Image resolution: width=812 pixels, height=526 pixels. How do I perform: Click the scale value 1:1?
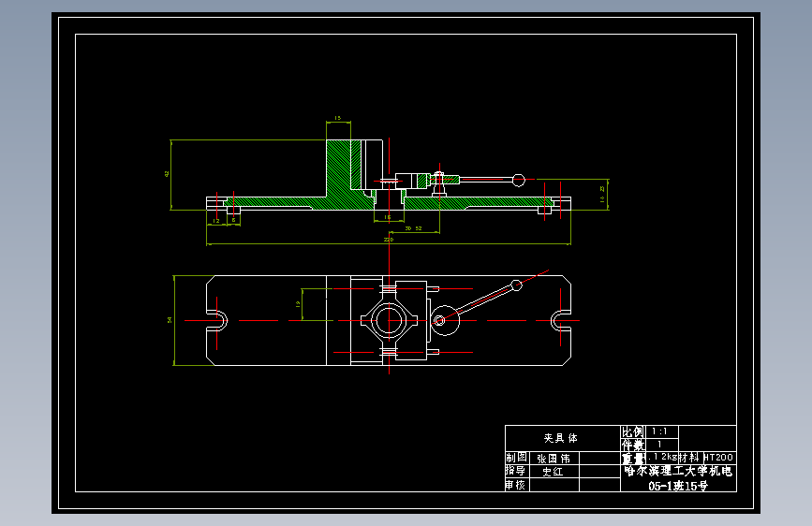pos(659,431)
